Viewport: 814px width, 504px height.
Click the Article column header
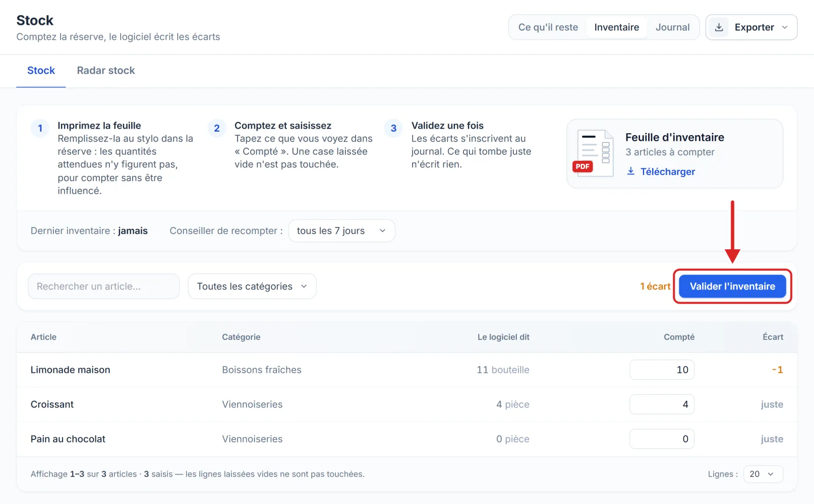coord(44,337)
